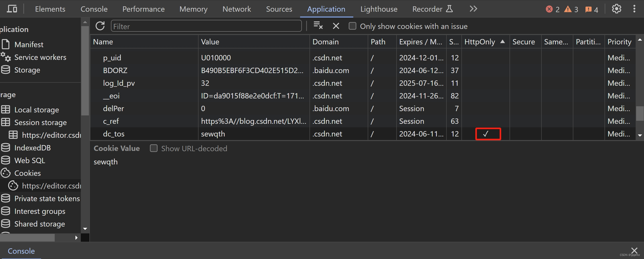The image size is (644, 259).
Task: Open Session storage in sidebar
Action: pyautogui.click(x=41, y=123)
